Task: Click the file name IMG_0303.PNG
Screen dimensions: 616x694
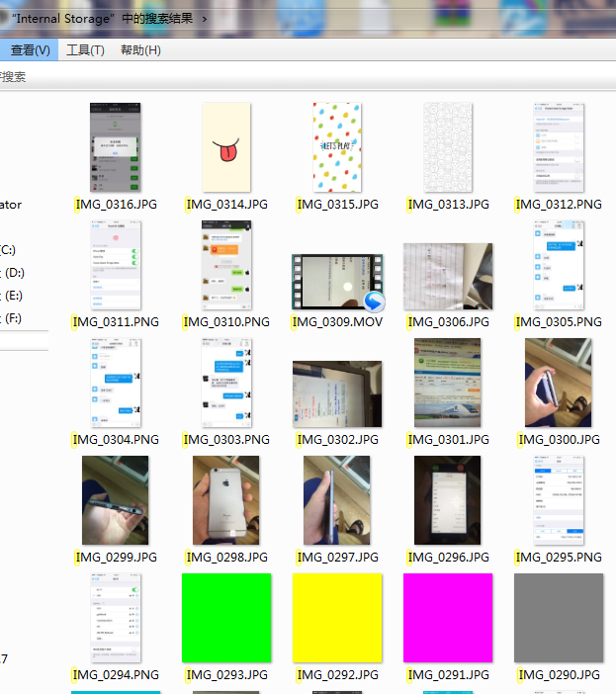Action: click(226, 440)
